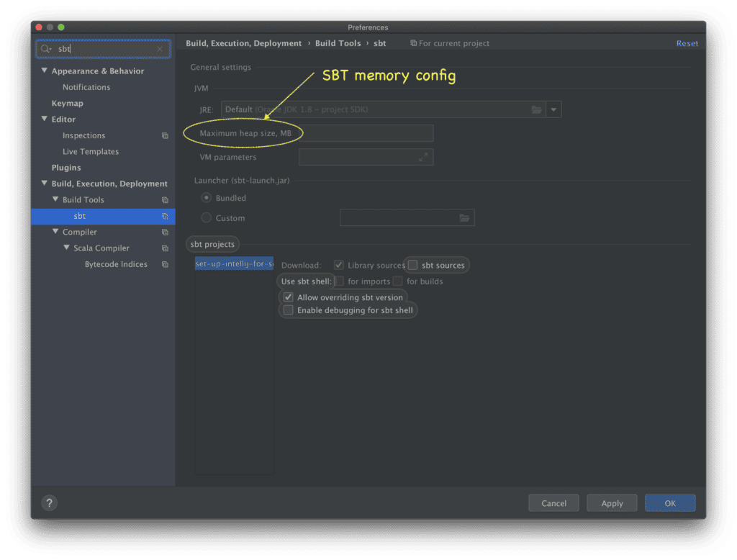The image size is (737, 560).
Task: Click Build Tools in the breadcrumb
Action: [x=338, y=43]
